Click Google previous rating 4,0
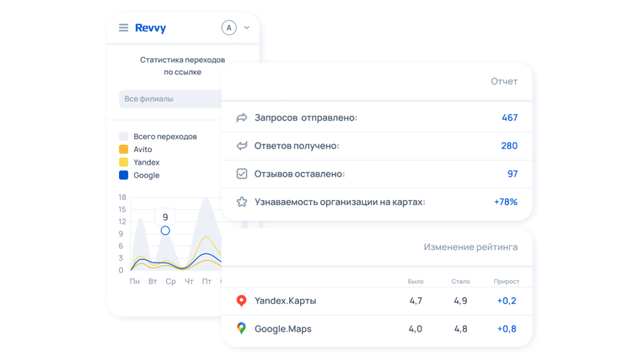The height and width of the screenshot is (363, 644). [x=415, y=329]
